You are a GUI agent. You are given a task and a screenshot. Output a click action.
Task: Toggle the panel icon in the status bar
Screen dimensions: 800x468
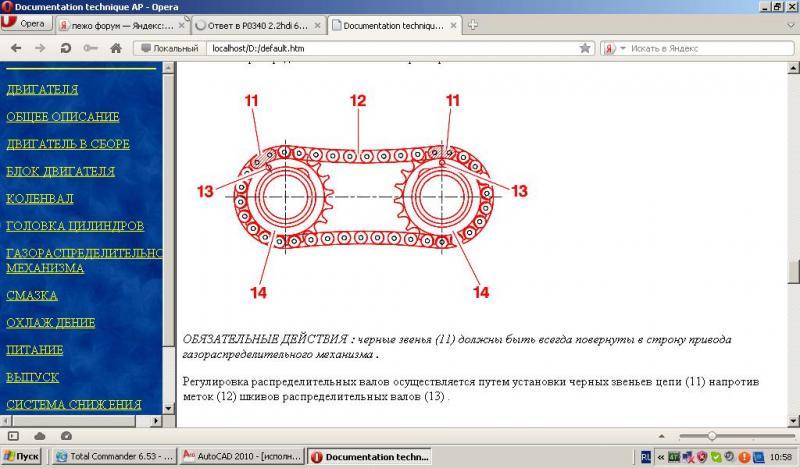click(x=14, y=436)
